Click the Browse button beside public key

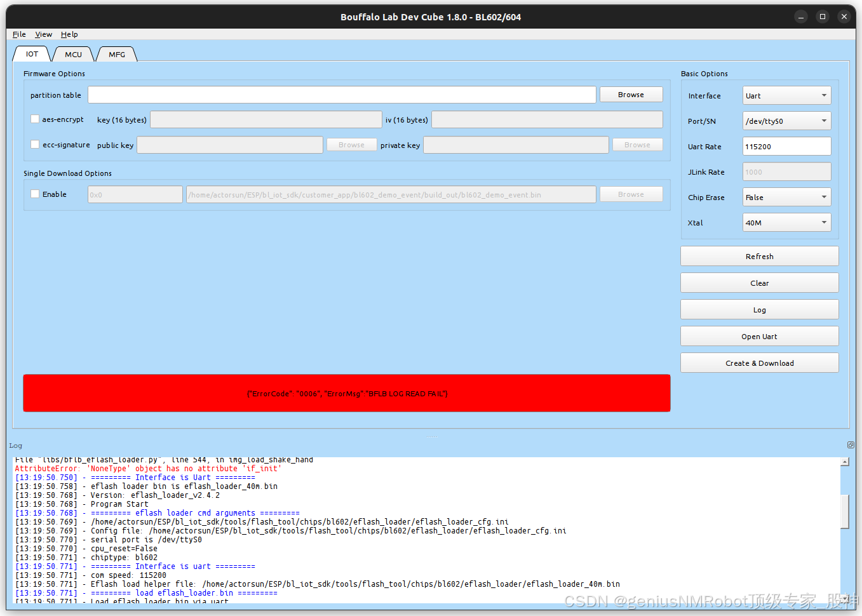351,145
